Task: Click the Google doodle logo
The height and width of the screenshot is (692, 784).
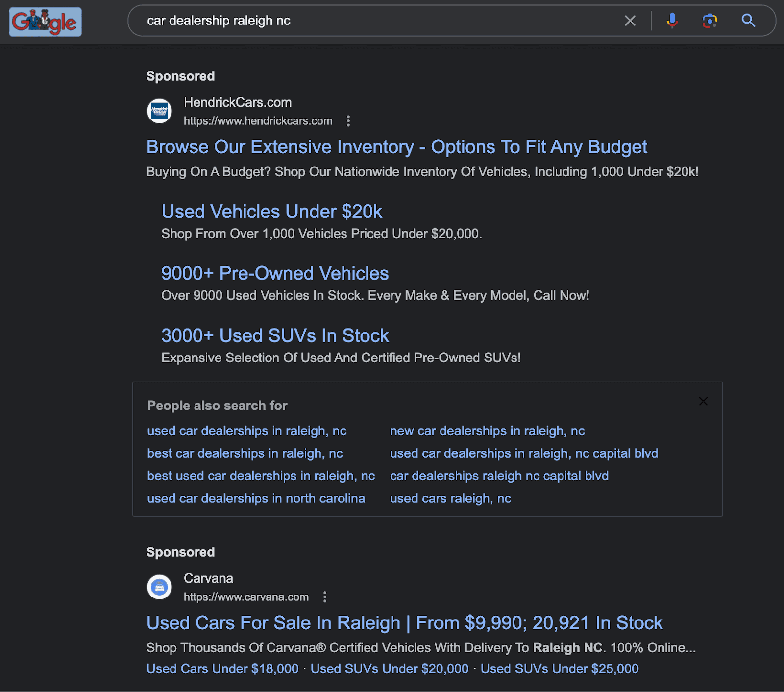Action: tap(45, 22)
